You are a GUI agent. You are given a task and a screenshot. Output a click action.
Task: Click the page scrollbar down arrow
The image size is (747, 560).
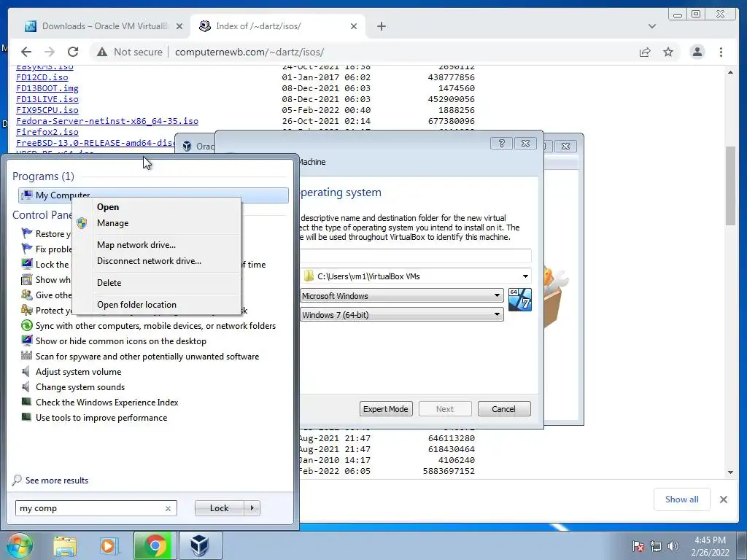point(730,472)
